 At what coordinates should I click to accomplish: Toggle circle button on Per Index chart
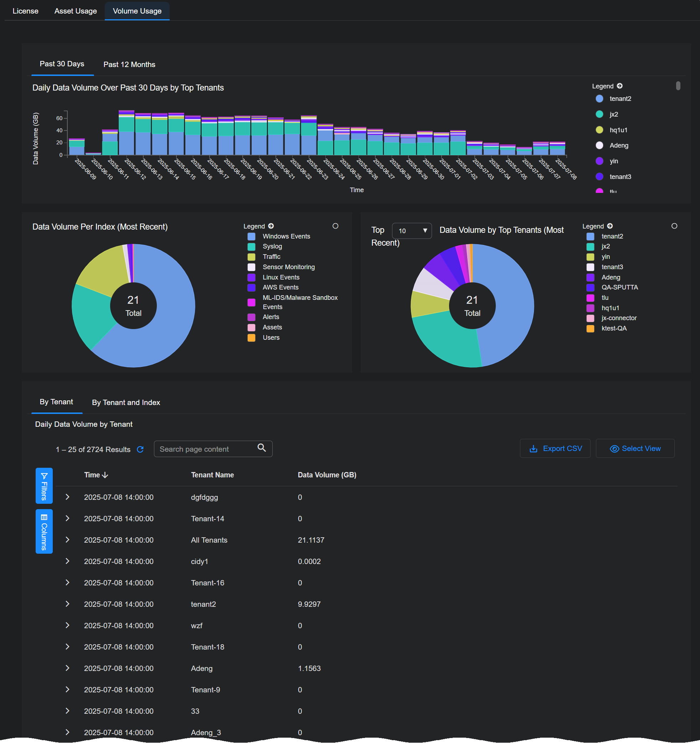click(x=335, y=226)
